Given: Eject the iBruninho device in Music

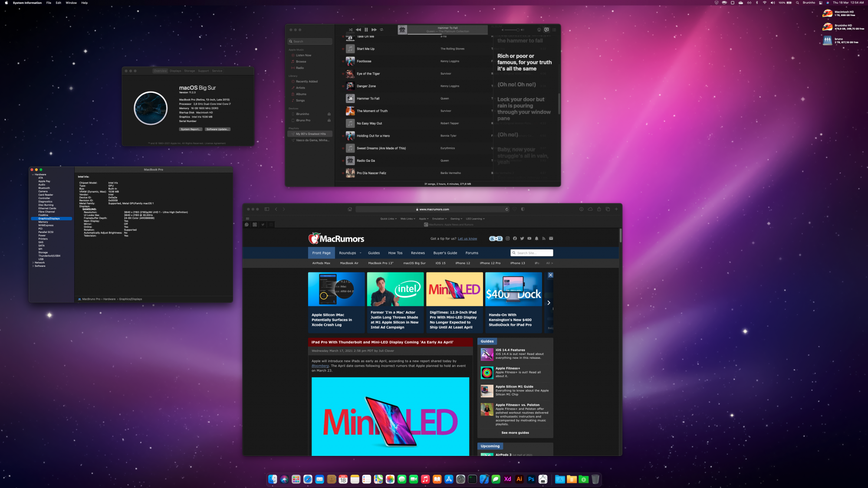Looking at the screenshot, I should click(329, 114).
